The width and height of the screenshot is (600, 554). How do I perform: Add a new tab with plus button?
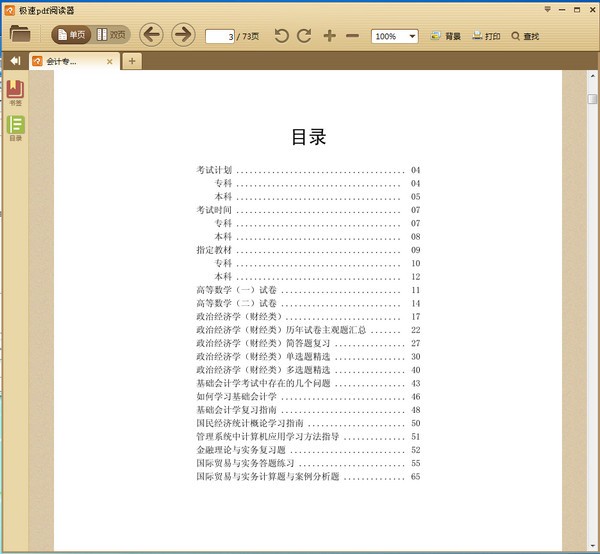(x=132, y=61)
